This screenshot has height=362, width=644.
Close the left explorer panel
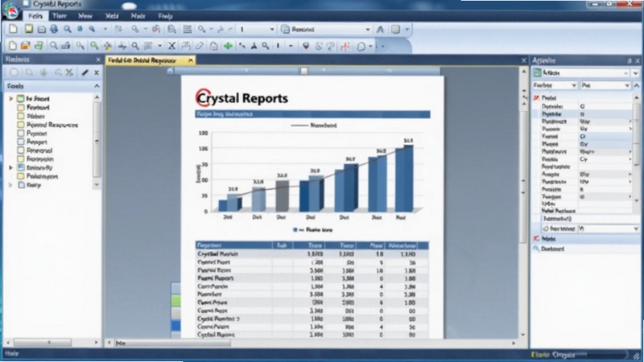pyautogui.click(x=97, y=60)
